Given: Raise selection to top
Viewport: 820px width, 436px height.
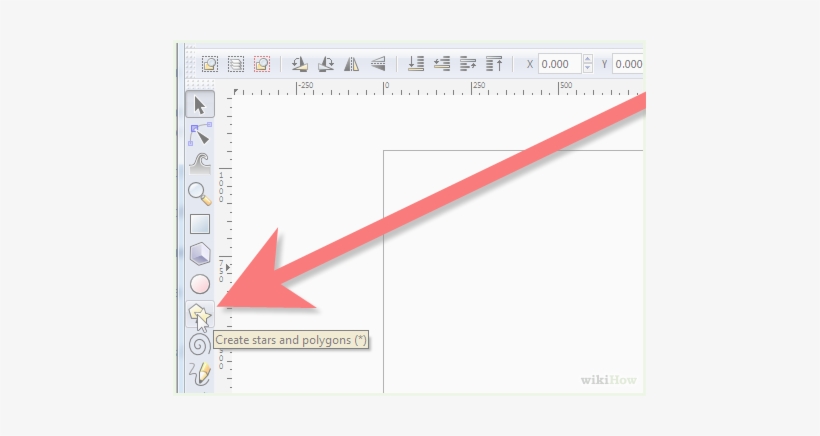Looking at the screenshot, I should tap(494, 64).
